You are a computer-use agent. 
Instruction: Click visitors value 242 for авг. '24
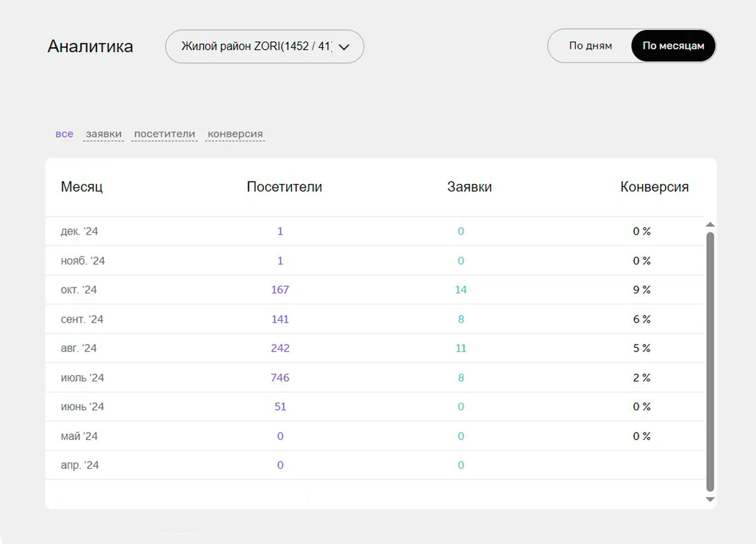280,349
